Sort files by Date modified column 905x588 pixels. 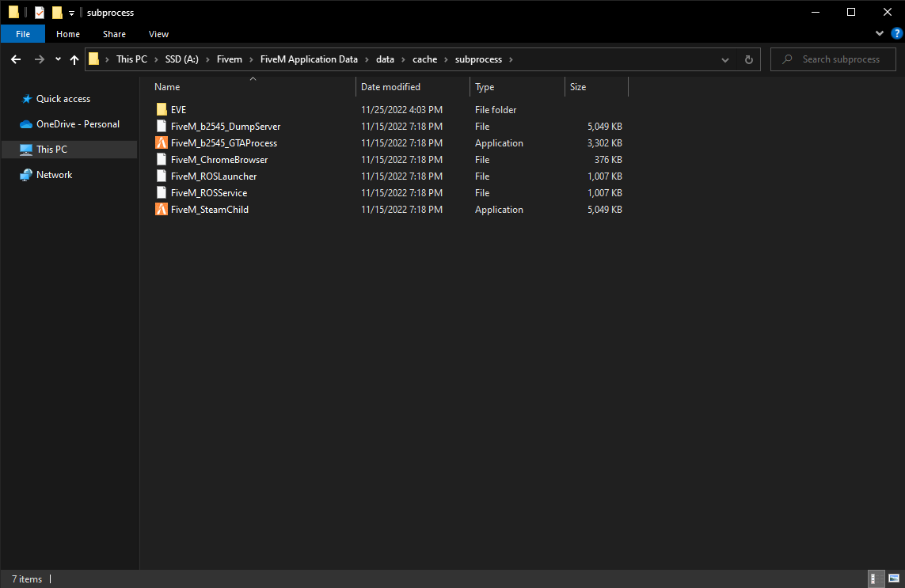click(390, 87)
